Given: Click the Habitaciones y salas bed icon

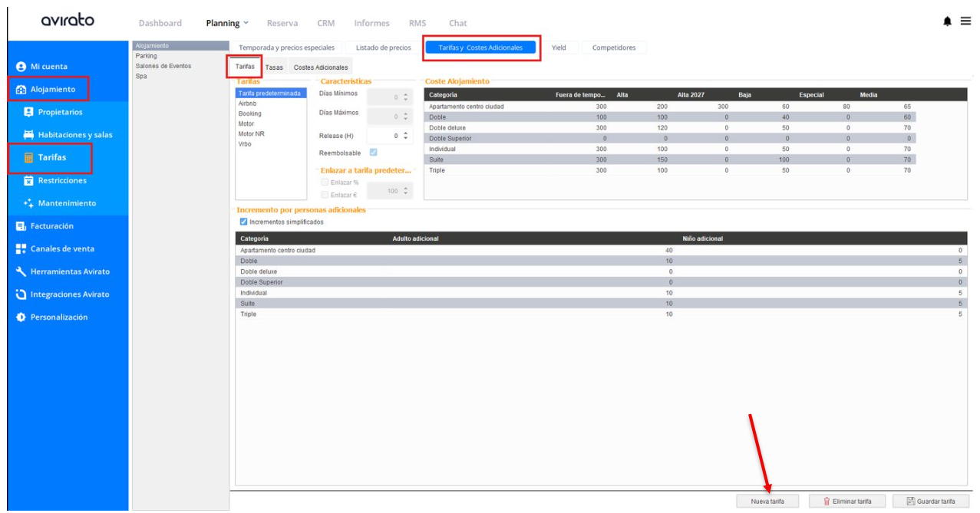Looking at the screenshot, I should point(28,135).
